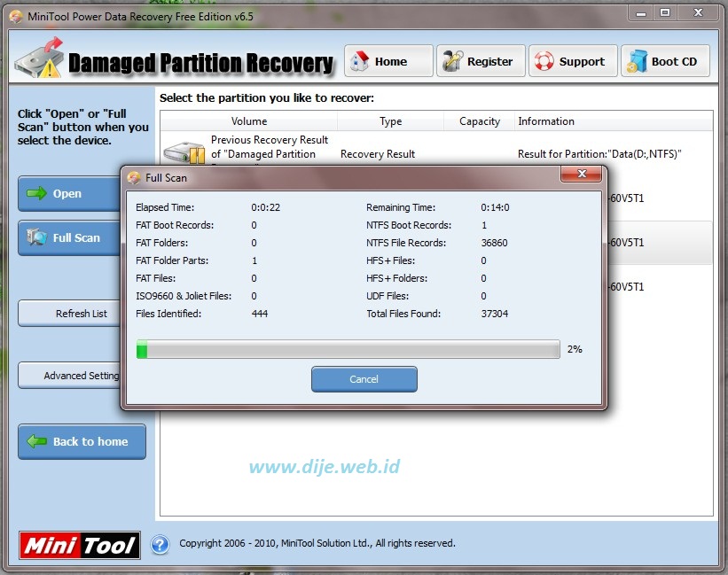
Task: Minimize the MiniTool window
Action: 641,12
